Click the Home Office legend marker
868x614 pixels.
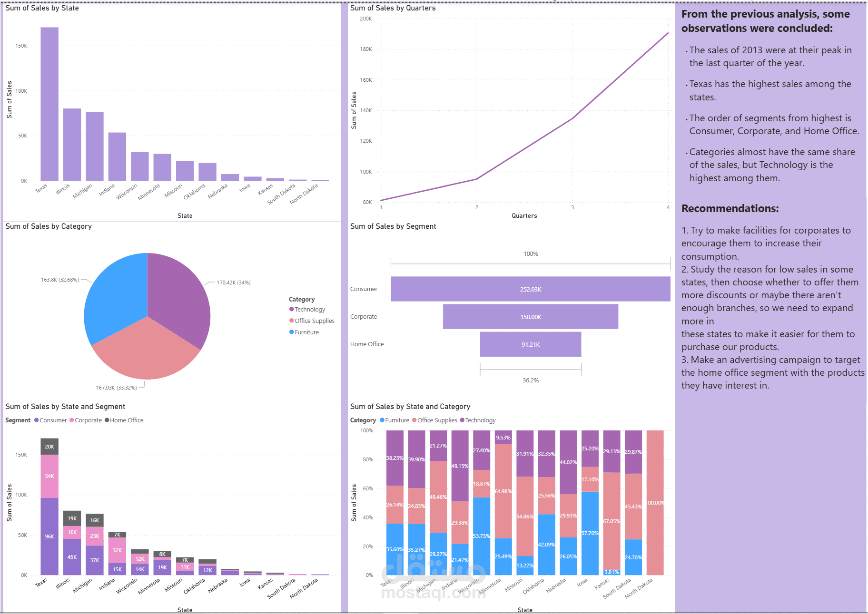pyautogui.click(x=107, y=420)
